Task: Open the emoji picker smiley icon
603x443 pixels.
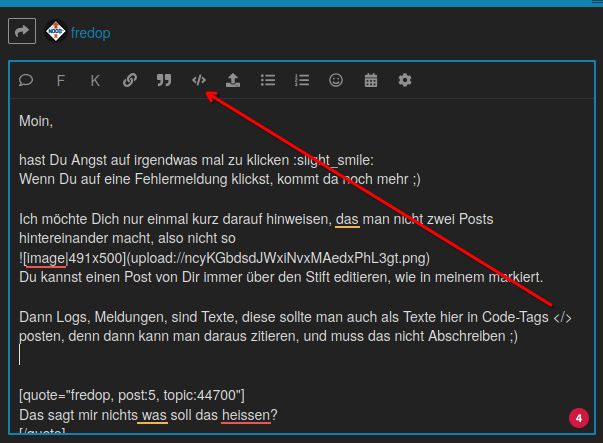Action: click(336, 80)
